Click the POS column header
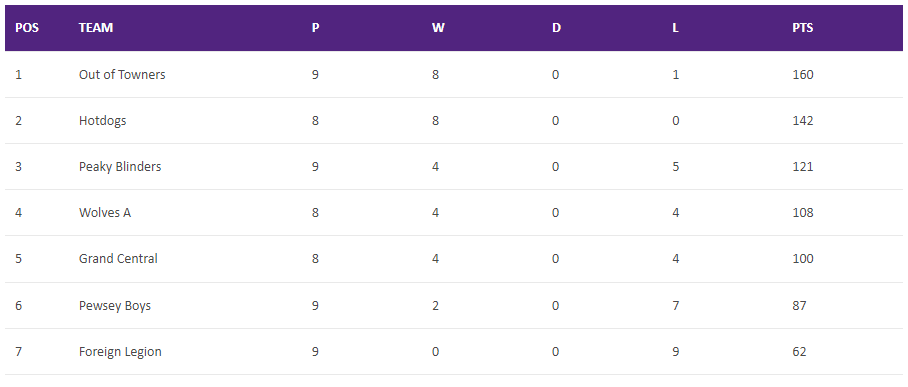 [27, 28]
